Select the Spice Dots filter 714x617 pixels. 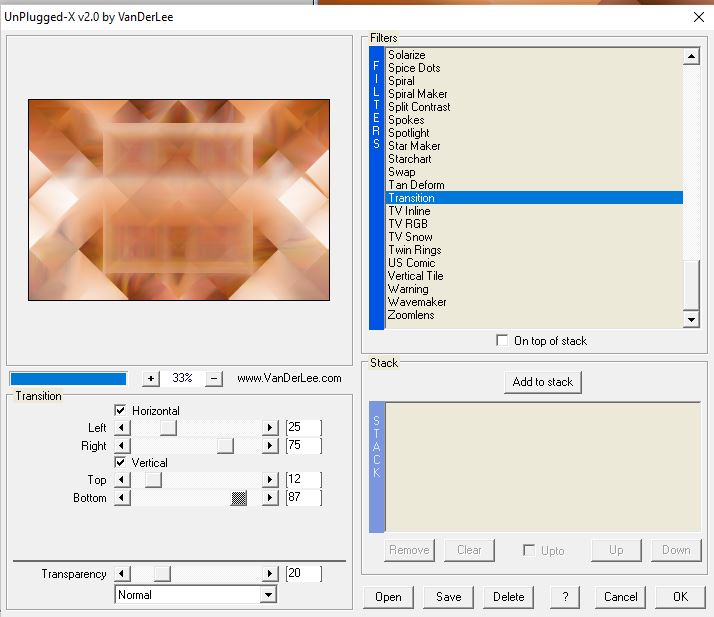[x=534, y=68]
